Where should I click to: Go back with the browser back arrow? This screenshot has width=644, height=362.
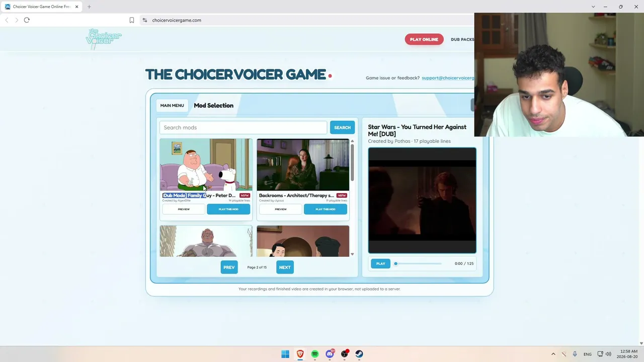tap(7, 20)
